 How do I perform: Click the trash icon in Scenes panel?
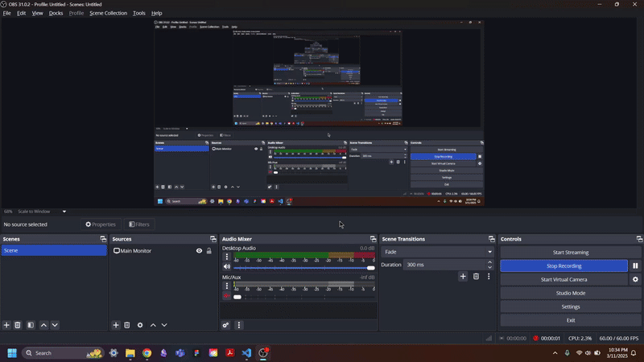(x=18, y=325)
